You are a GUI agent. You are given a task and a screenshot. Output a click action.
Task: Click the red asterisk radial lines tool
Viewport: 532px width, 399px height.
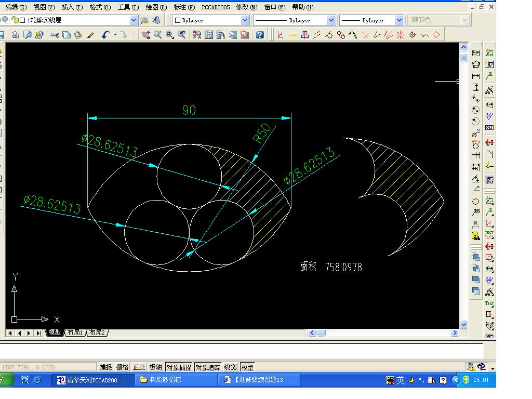click(401, 35)
